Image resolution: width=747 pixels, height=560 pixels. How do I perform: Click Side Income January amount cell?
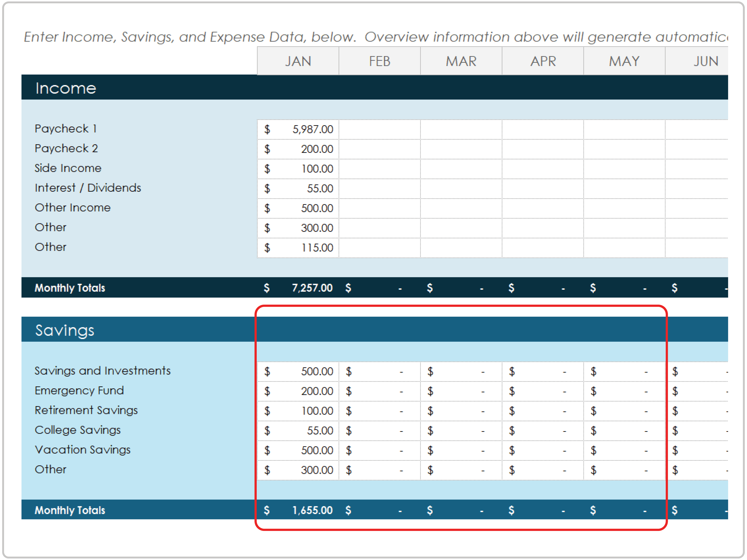click(x=298, y=169)
